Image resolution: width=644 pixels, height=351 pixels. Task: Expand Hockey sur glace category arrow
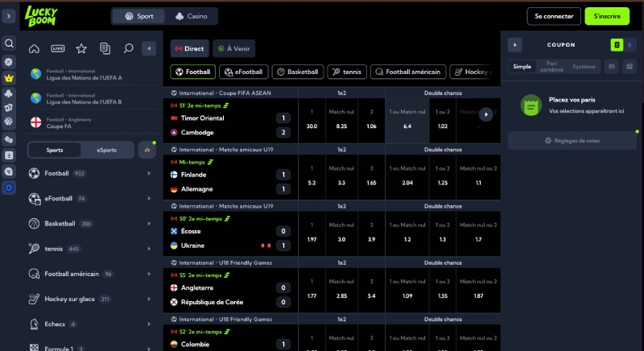pyautogui.click(x=149, y=299)
